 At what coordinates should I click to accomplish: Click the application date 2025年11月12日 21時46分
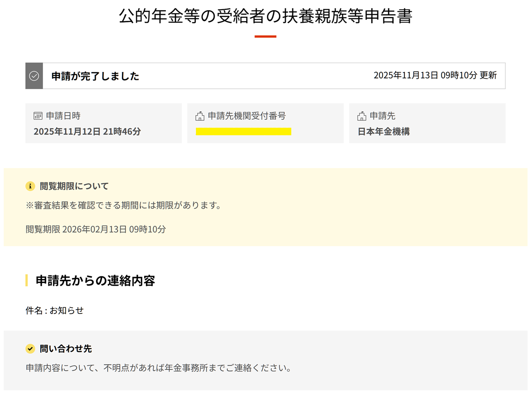coord(87,132)
